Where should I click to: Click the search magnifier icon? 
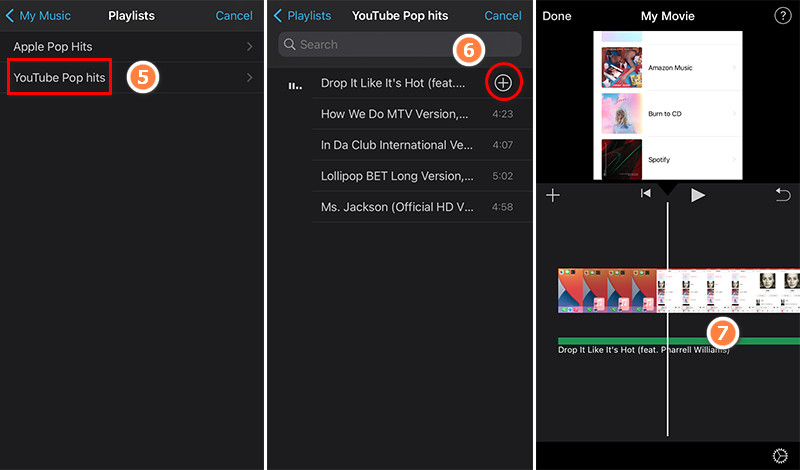(290, 44)
